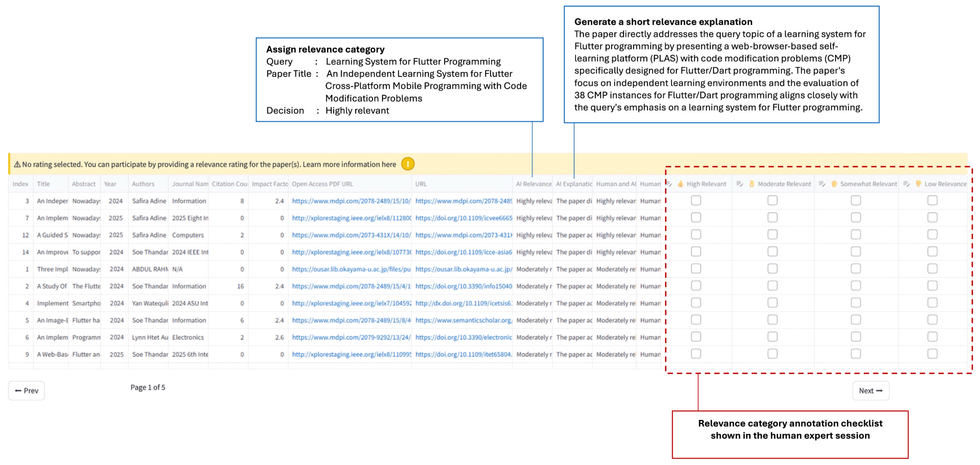Click the 'Lynn Htet Au' authors cell
The width and height of the screenshot is (980, 465).
click(148, 337)
